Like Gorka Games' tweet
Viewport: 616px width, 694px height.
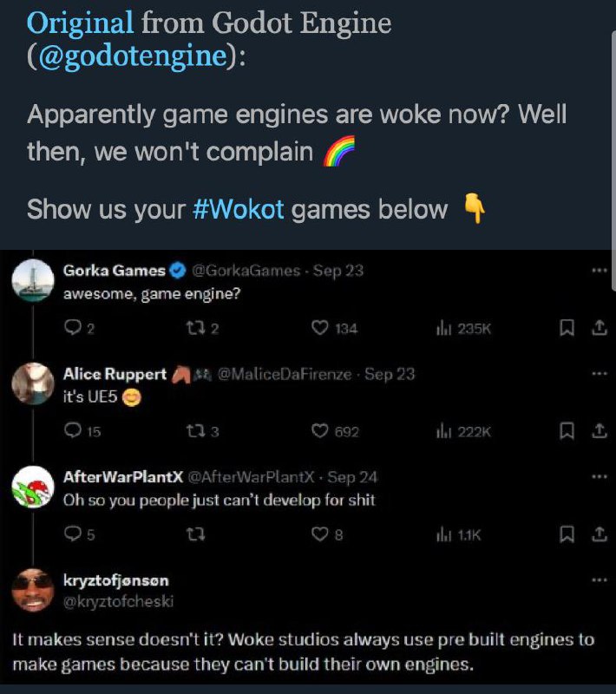coord(320,329)
